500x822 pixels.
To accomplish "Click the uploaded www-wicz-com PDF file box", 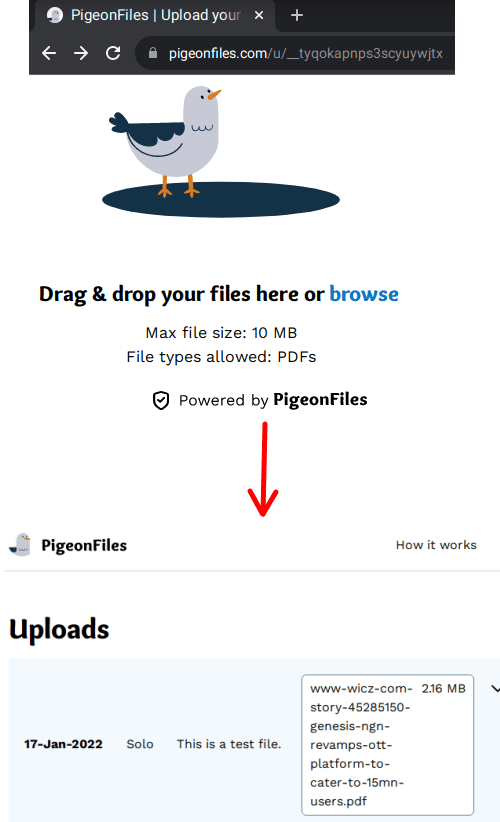I will (x=387, y=744).
